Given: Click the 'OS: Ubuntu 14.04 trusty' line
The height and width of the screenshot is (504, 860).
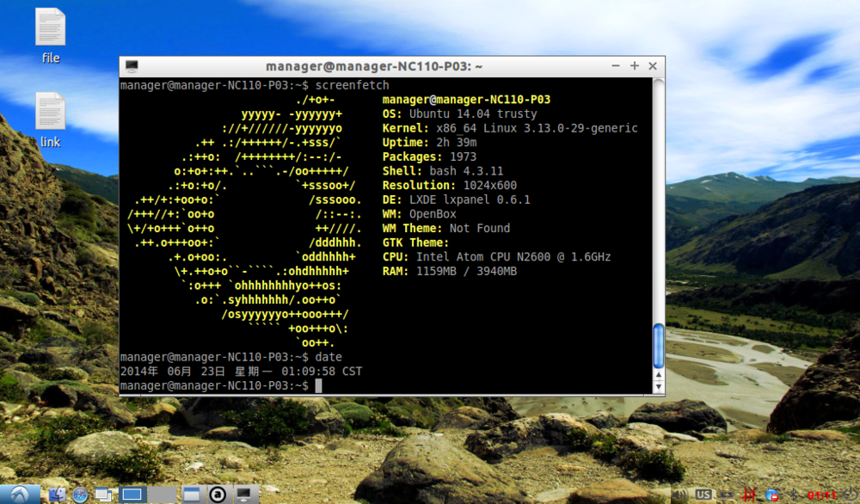Looking at the screenshot, I should click(x=459, y=114).
